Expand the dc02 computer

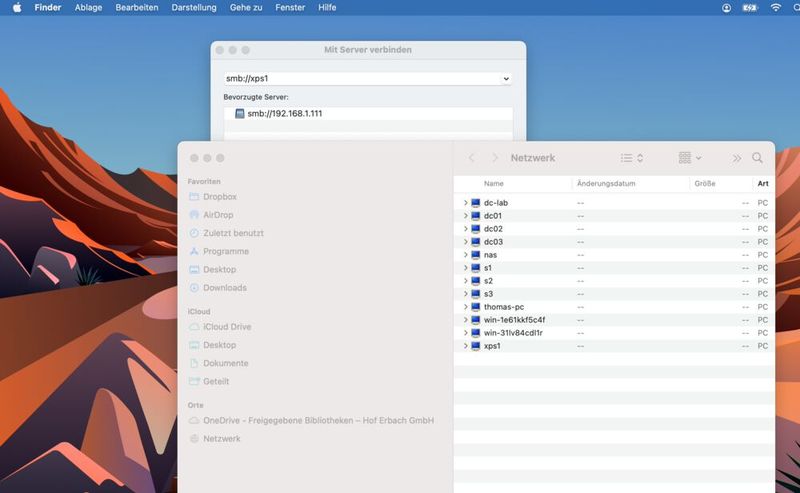pos(465,229)
